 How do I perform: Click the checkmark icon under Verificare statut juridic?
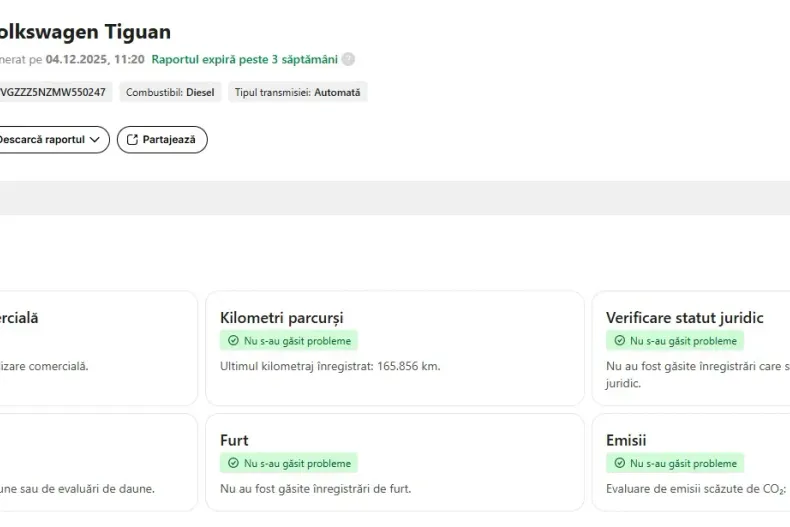619,341
